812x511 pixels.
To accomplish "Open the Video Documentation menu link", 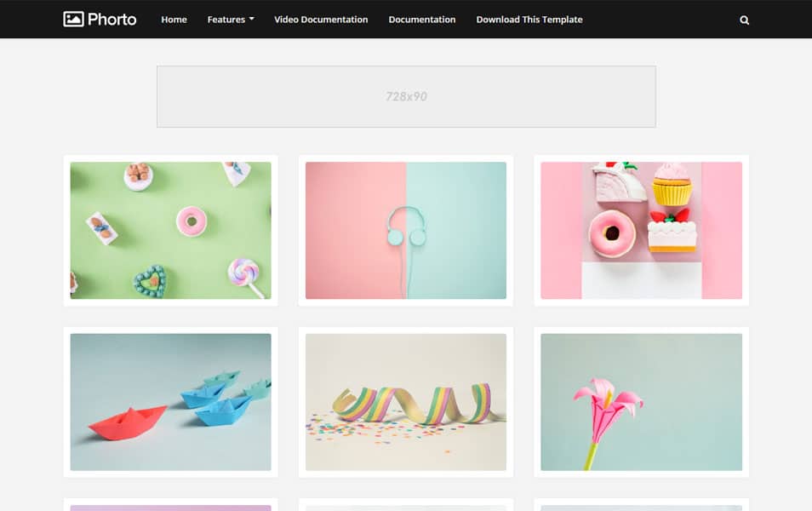I will [x=321, y=20].
